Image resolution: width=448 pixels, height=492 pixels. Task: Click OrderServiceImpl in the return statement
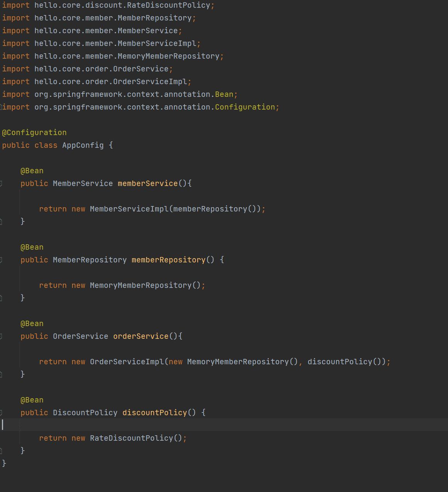tap(127, 362)
